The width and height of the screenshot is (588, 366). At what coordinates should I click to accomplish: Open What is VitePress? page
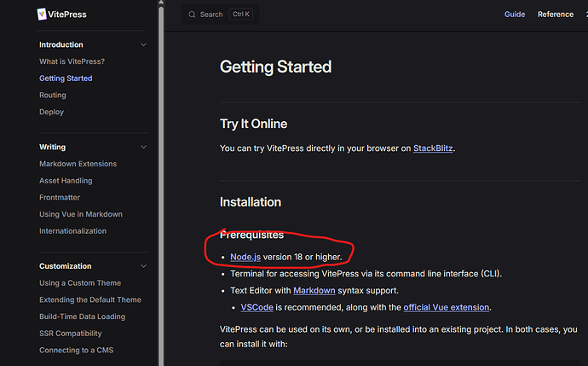click(x=72, y=61)
